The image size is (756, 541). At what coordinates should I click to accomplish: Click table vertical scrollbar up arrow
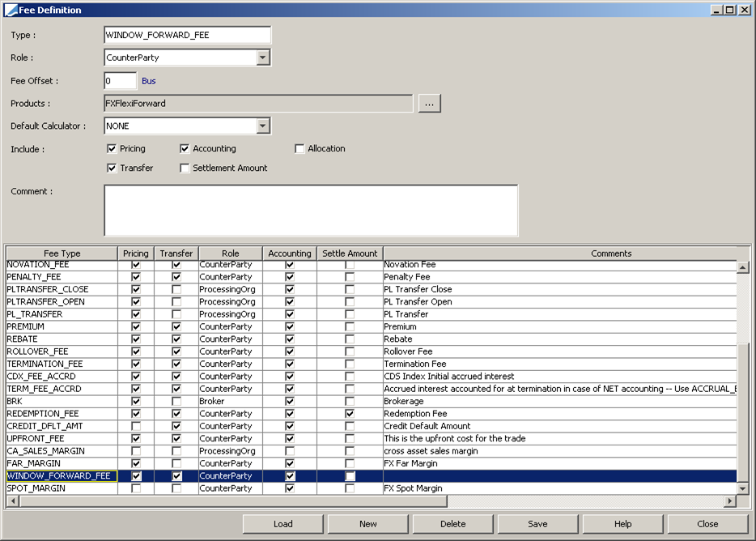pos(742,267)
